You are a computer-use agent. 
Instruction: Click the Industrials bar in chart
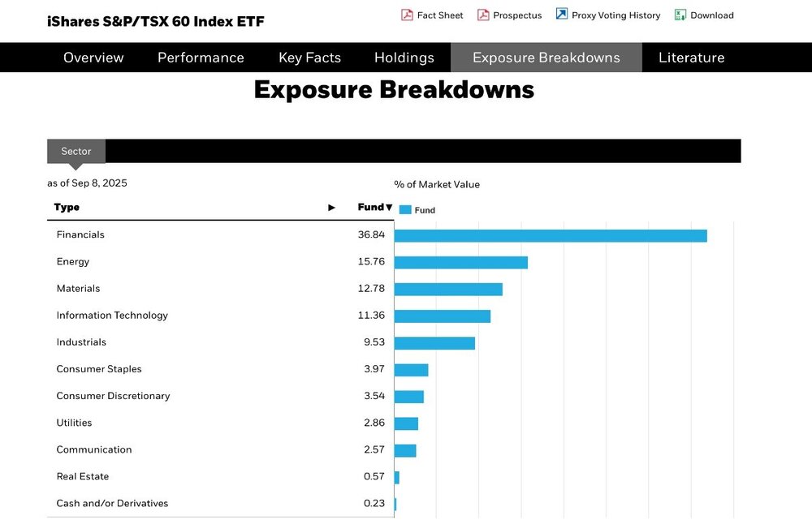click(x=434, y=344)
